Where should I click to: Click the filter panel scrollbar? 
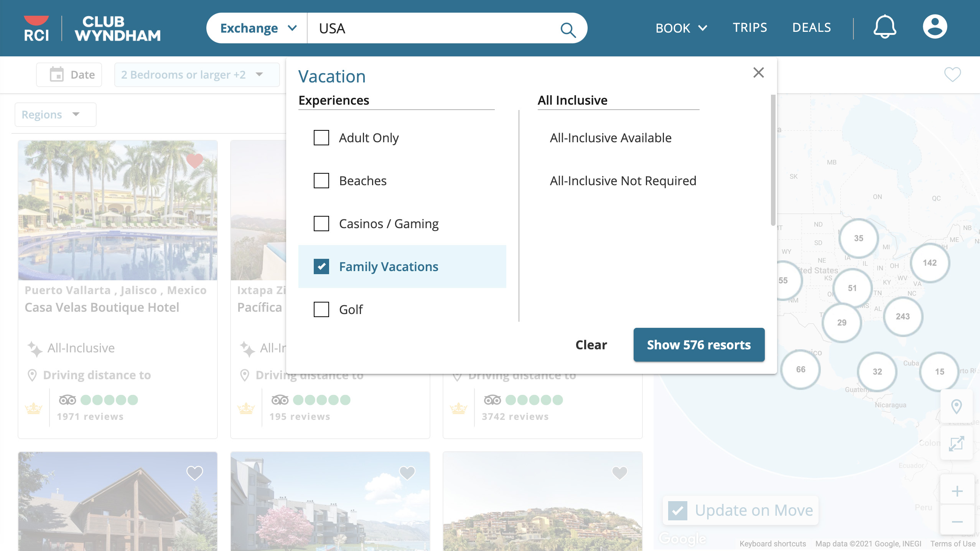[x=773, y=160]
